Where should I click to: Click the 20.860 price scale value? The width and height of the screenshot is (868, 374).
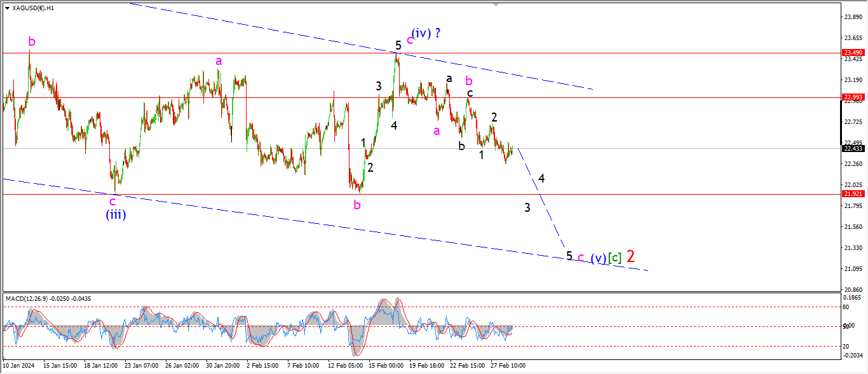[852, 290]
